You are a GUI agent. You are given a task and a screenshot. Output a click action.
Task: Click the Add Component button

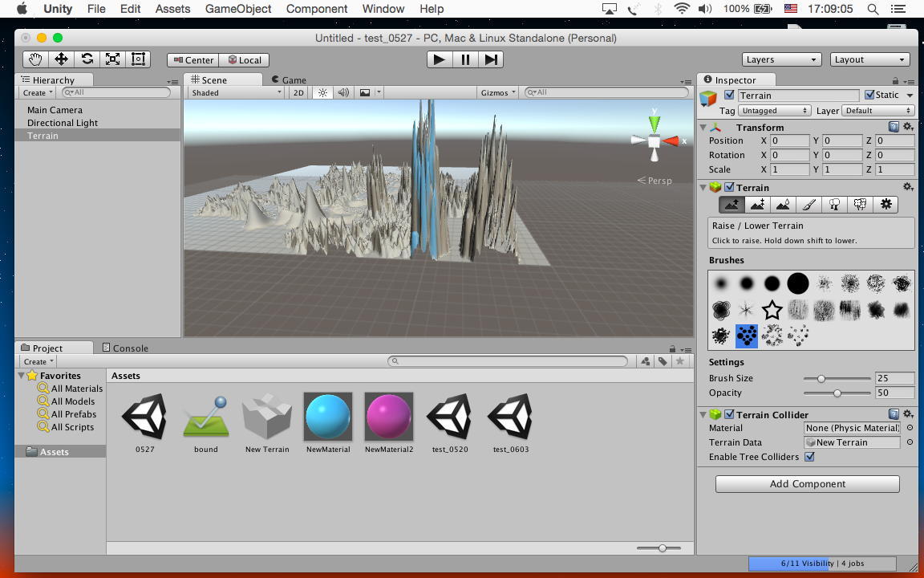807,484
